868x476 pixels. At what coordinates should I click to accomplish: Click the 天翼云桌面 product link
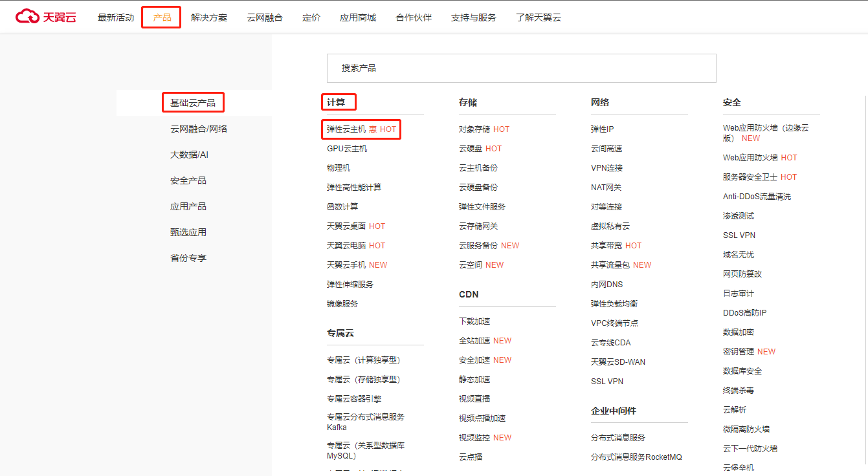pos(346,226)
